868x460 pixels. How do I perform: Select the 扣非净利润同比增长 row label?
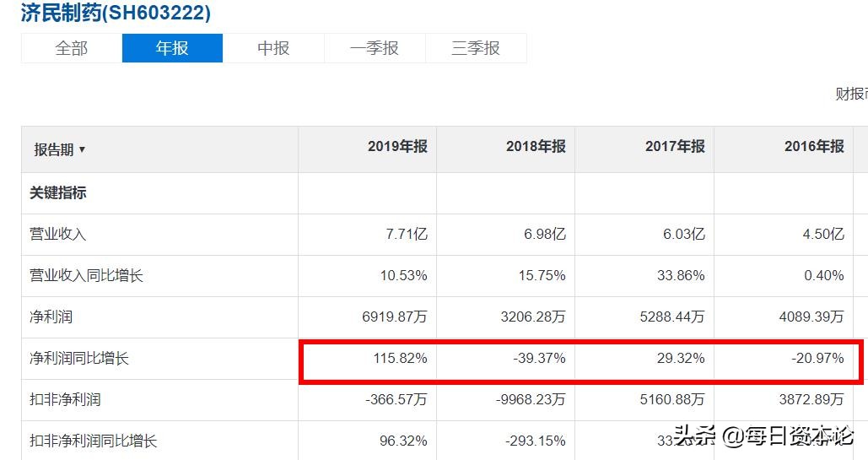click(94, 441)
